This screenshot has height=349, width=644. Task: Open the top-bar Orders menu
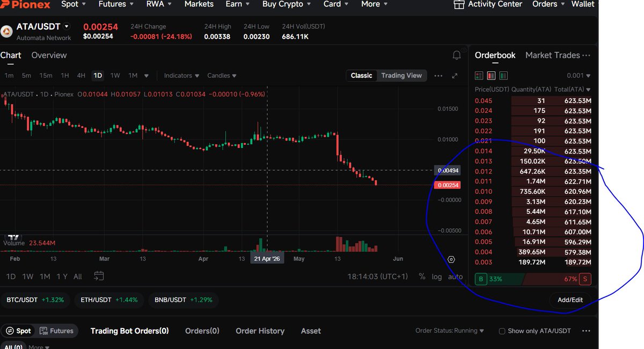point(548,4)
